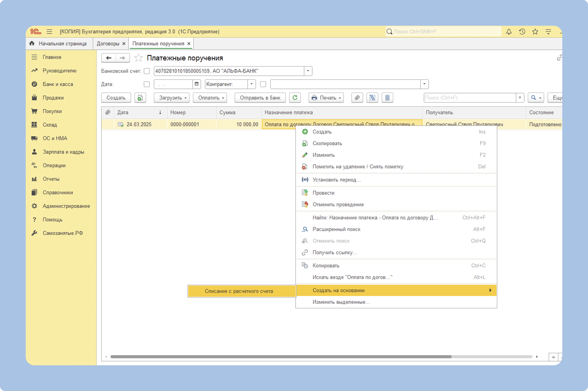Add Платежные поручения to favorites star
This screenshot has height=391, width=588.
pos(138,58)
